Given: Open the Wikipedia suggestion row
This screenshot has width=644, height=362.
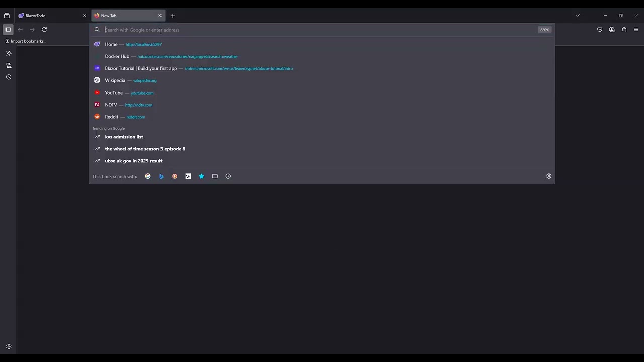Looking at the screenshot, I should click(x=322, y=80).
